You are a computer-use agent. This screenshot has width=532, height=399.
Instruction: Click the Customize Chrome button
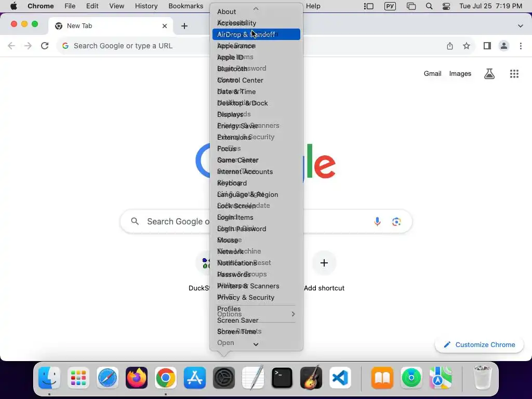click(x=479, y=345)
